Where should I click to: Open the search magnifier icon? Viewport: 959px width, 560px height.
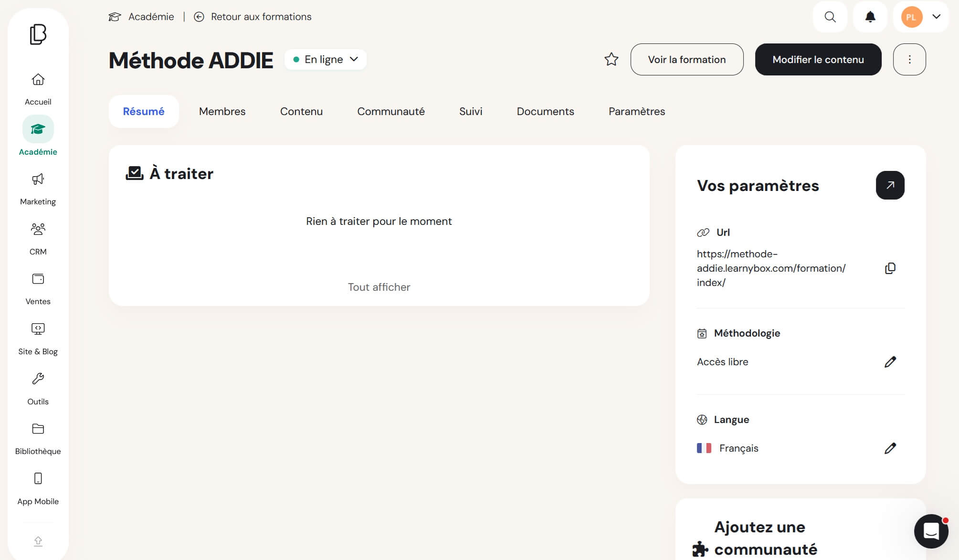tap(830, 17)
